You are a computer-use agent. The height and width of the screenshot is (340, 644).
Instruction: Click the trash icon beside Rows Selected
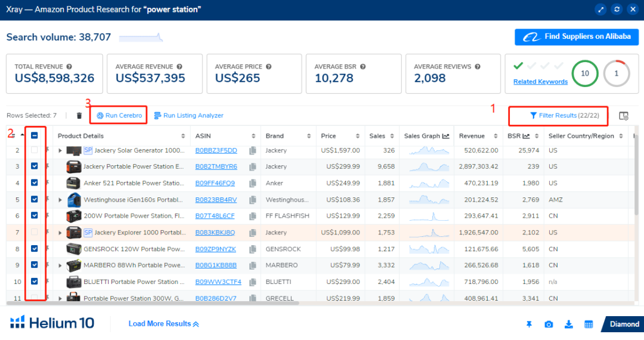point(79,116)
